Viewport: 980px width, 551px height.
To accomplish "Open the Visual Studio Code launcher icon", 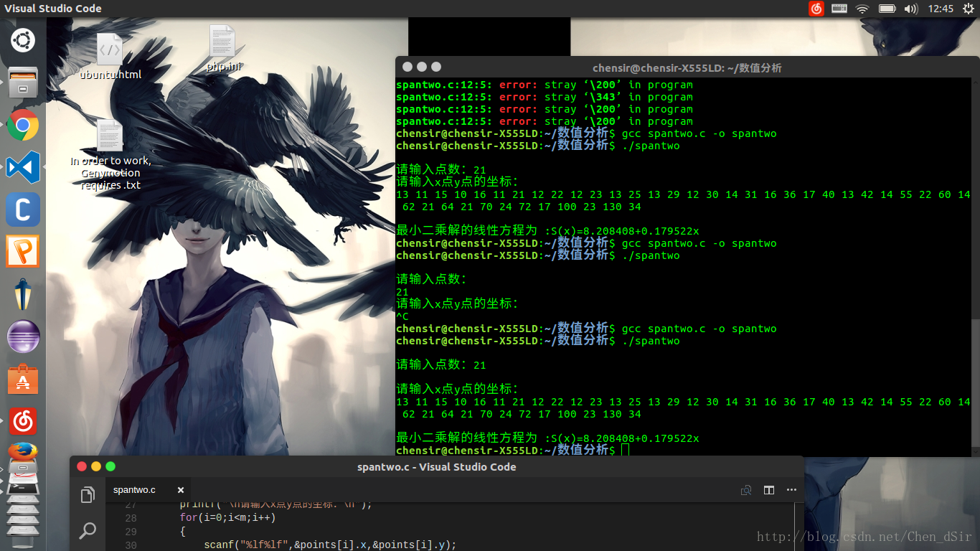I will coord(23,167).
